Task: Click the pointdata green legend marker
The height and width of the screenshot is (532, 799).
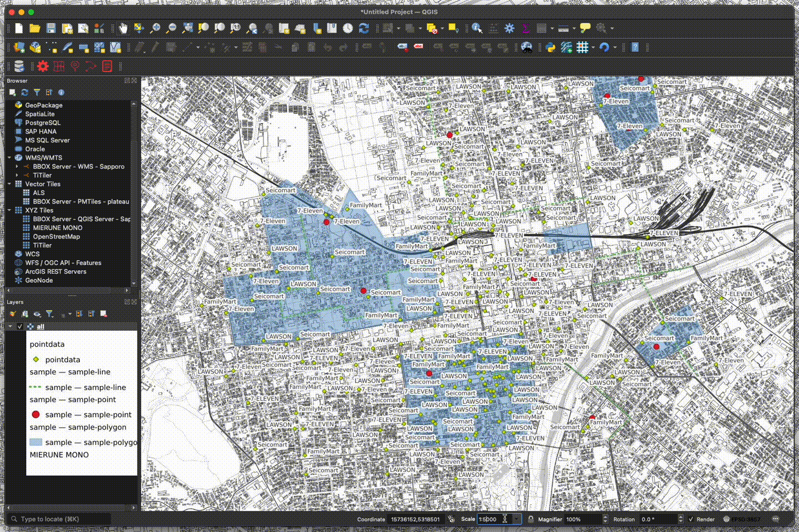Action: (x=36, y=359)
